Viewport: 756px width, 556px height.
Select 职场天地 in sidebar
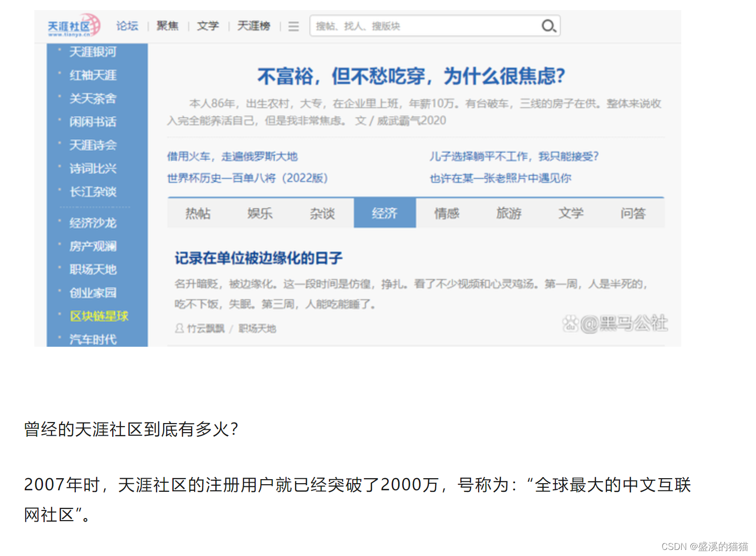click(x=93, y=269)
